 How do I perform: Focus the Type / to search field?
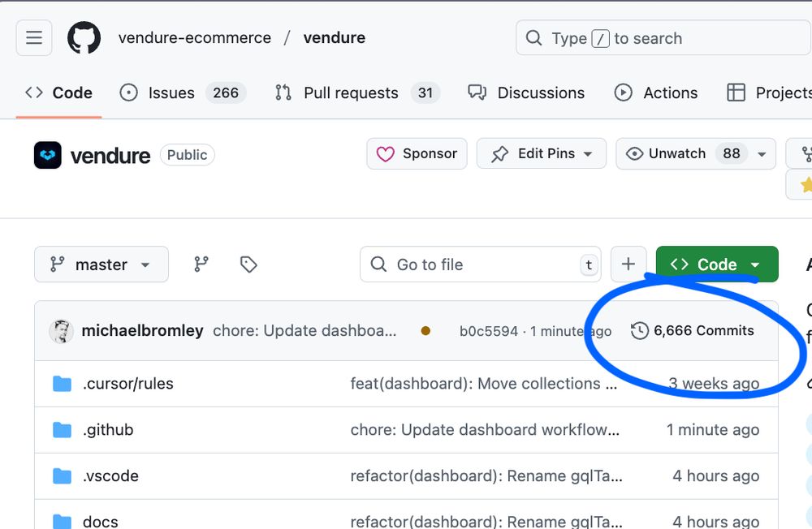click(663, 38)
